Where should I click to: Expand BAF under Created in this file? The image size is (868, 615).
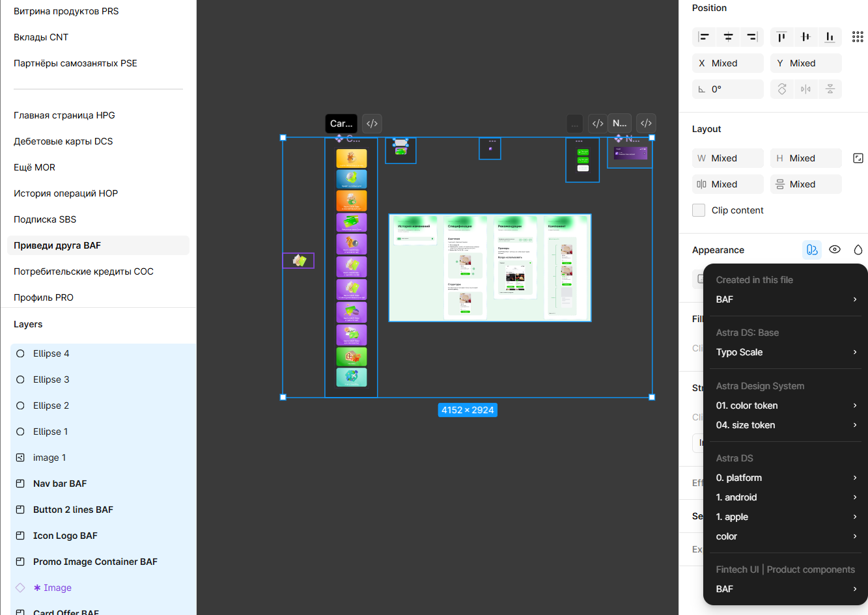point(786,299)
